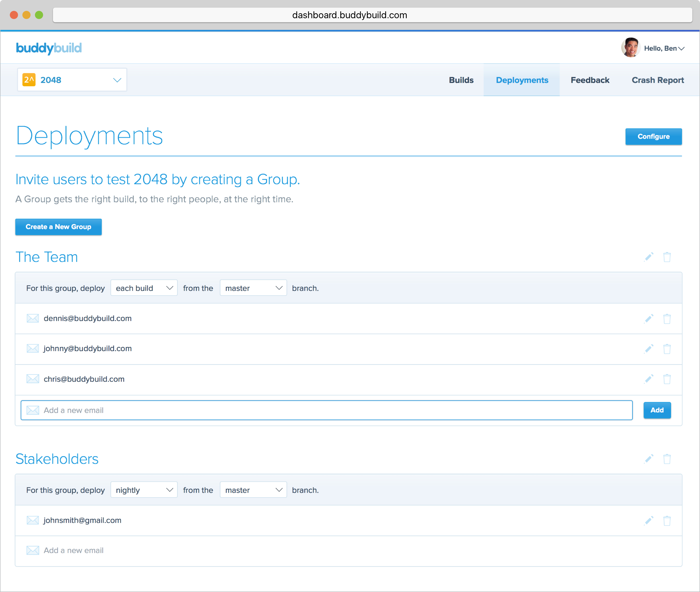Open The Team's master branch dropdown
This screenshot has width=700, height=592.
[x=253, y=288]
